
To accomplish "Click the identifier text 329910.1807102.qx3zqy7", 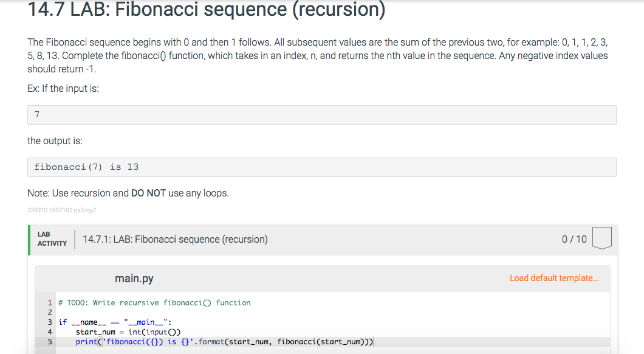I will pos(62,209).
